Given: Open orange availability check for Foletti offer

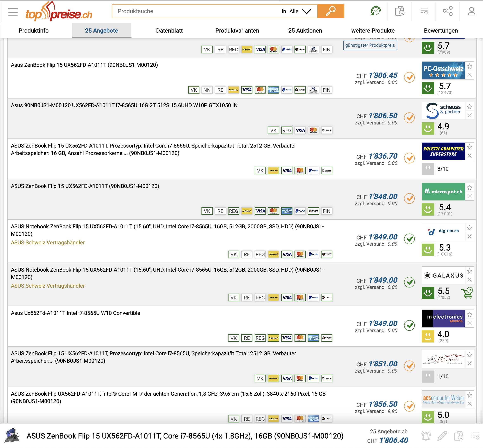Looking at the screenshot, I should click(x=409, y=158).
